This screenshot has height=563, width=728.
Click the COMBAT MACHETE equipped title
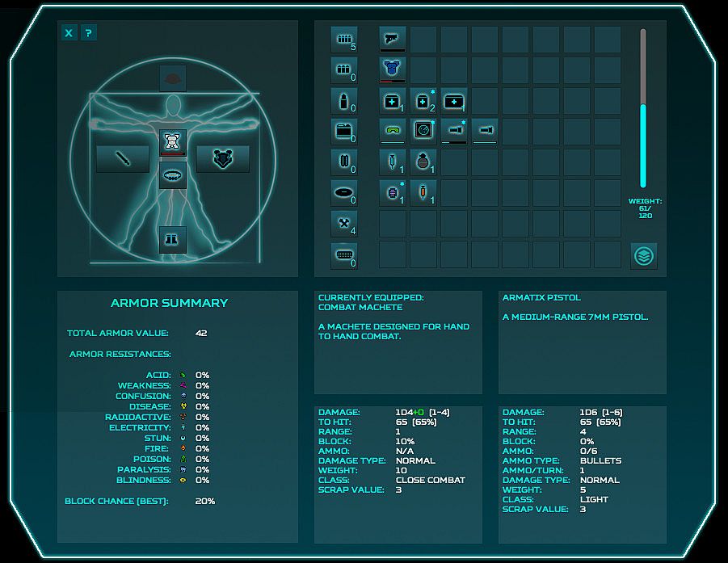coord(360,307)
